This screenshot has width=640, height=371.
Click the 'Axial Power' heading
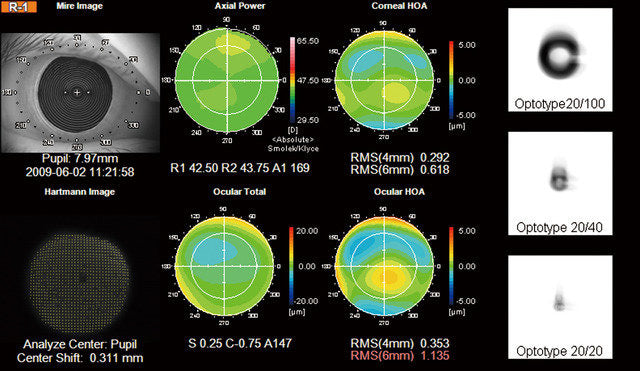[x=240, y=6]
